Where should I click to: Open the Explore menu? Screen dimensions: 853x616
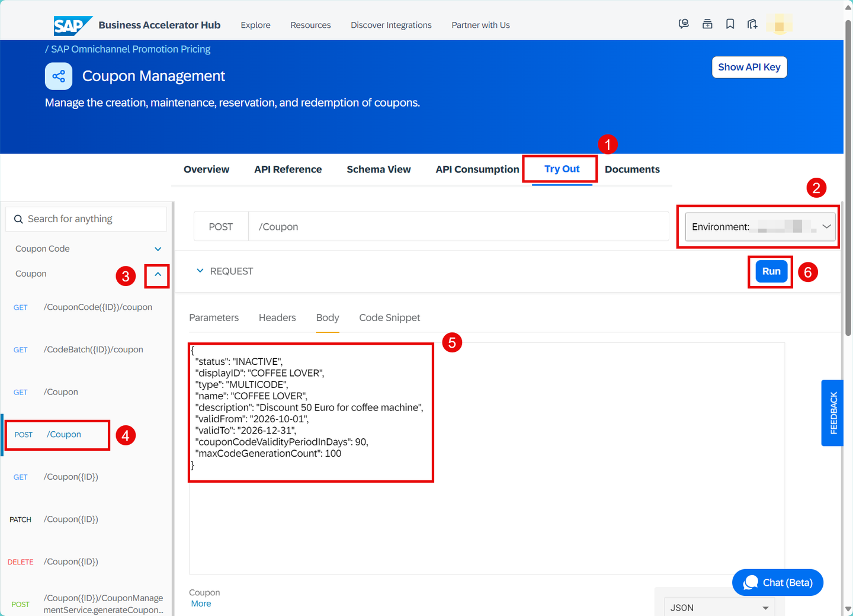point(255,25)
